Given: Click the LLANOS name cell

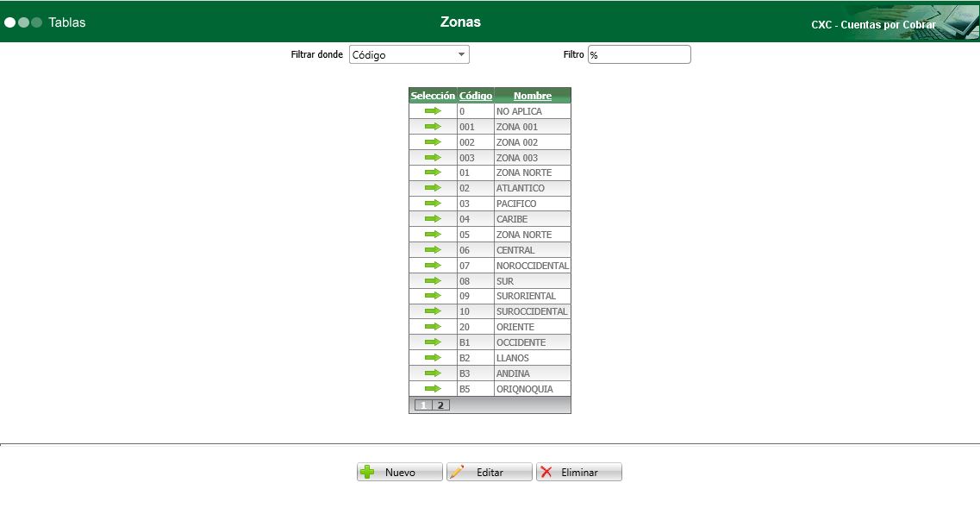Looking at the screenshot, I should (533, 359).
